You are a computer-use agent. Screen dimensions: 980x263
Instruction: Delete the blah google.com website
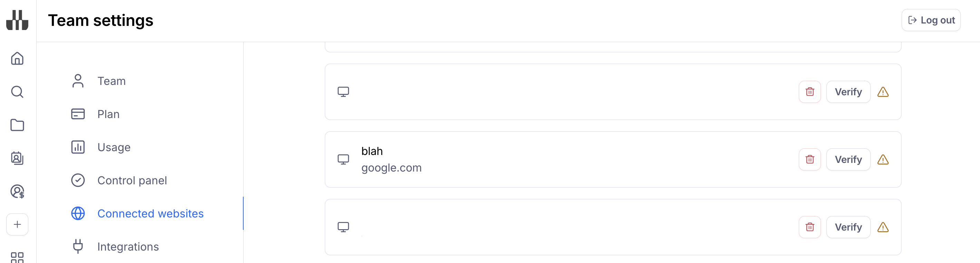pyautogui.click(x=810, y=159)
